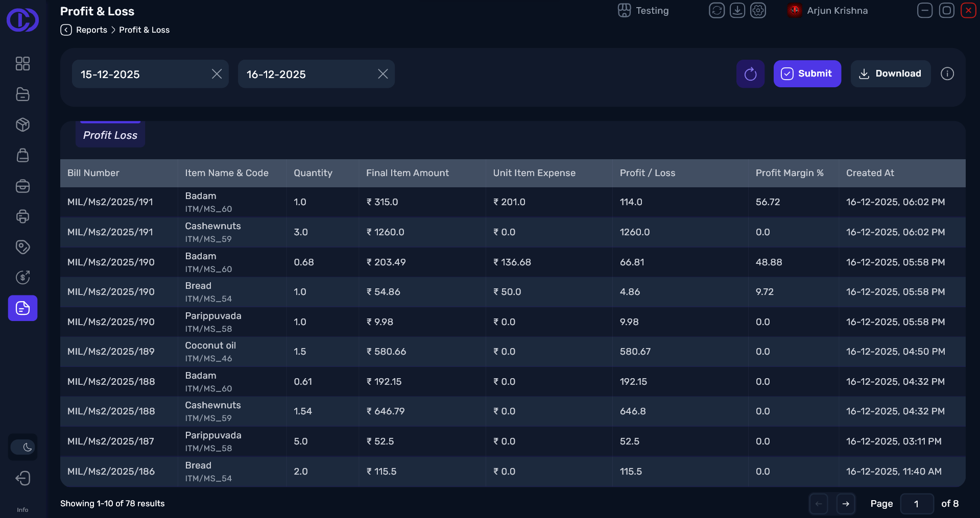Viewport: 980px width, 518px height.
Task: Open the 15-12-2025 start date picker
Action: (138, 74)
